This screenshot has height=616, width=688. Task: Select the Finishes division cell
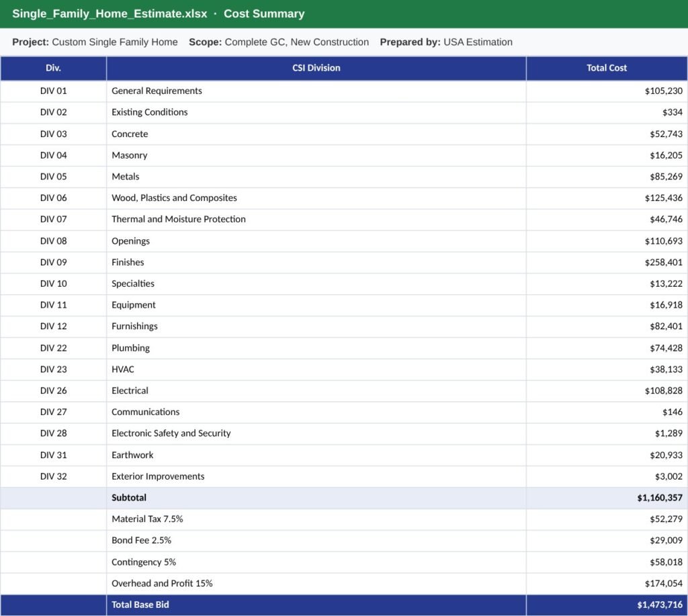[316, 263]
